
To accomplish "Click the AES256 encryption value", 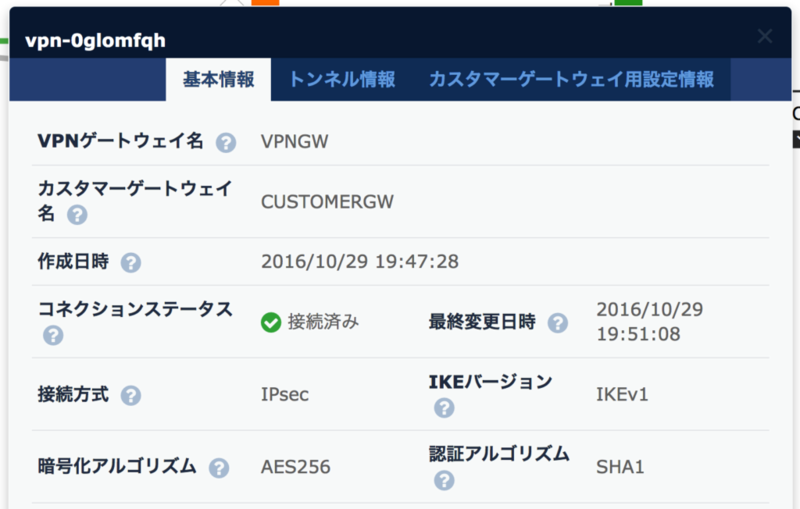I will (295, 467).
